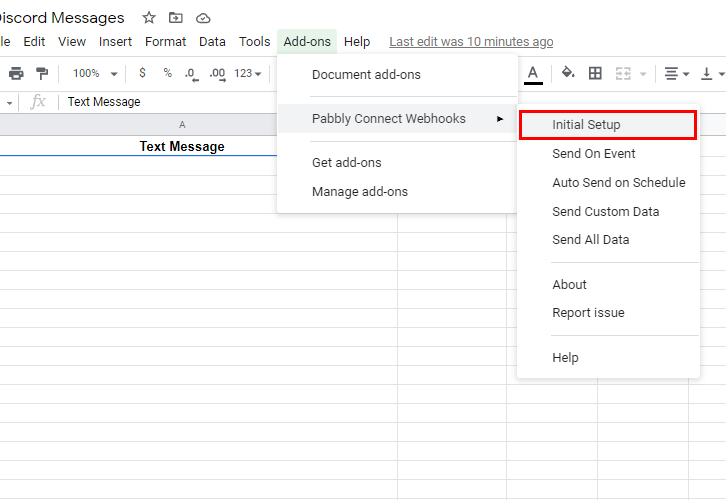
Task: Select Report issue
Action: click(x=608, y=313)
